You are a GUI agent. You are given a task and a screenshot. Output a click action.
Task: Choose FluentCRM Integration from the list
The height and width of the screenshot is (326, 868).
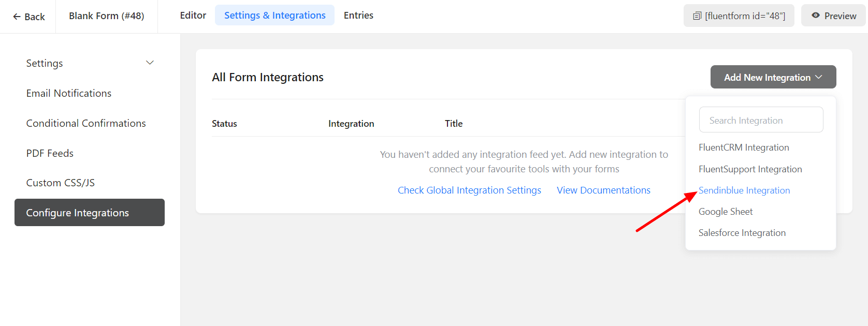(x=743, y=147)
